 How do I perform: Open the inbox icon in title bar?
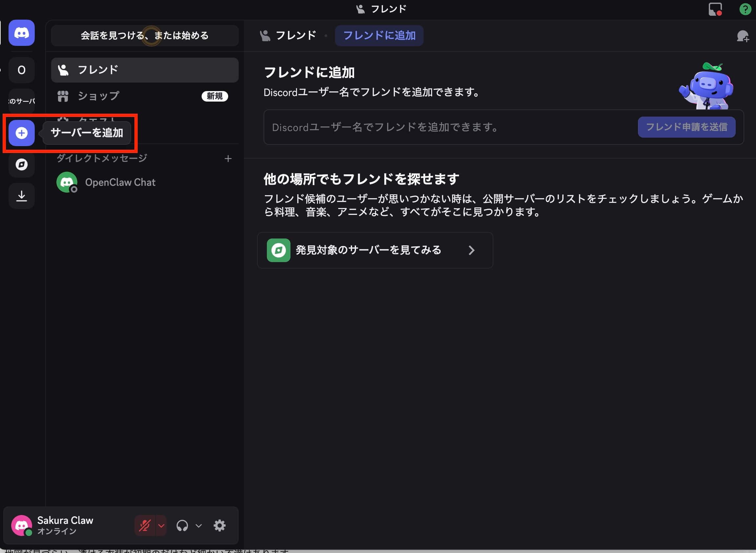[x=714, y=9]
